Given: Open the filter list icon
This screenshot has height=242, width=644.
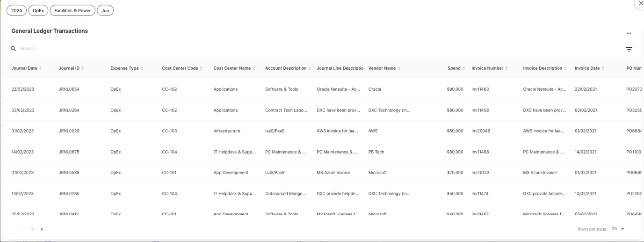Looking at the screenshot, I should coord(629,49).
